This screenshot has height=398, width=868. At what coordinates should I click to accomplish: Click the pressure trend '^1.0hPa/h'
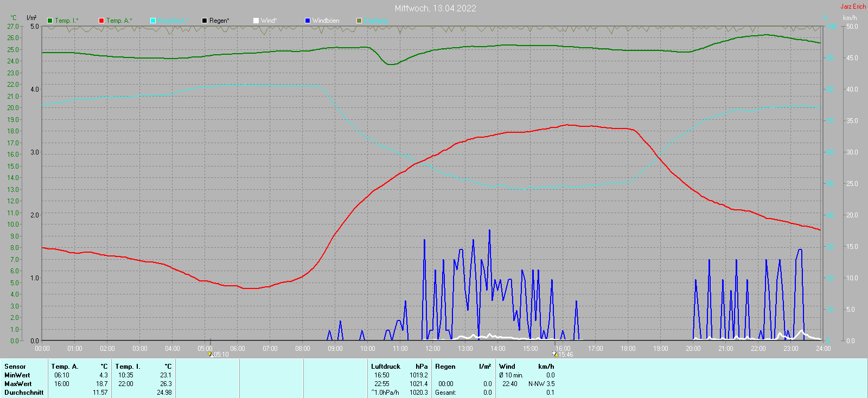[385, 393]
